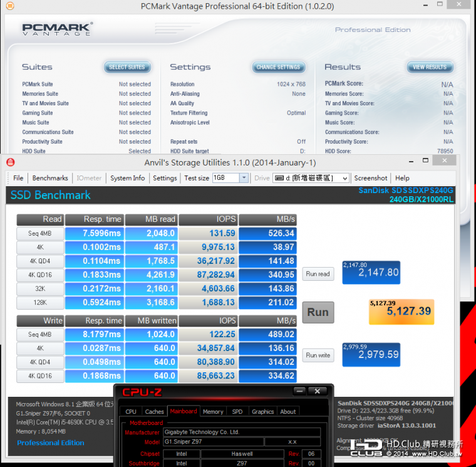Expand the Drive selection dropdown
This screenshot has height=467, width=476.
pyautogui.click(x=344, y=179)
